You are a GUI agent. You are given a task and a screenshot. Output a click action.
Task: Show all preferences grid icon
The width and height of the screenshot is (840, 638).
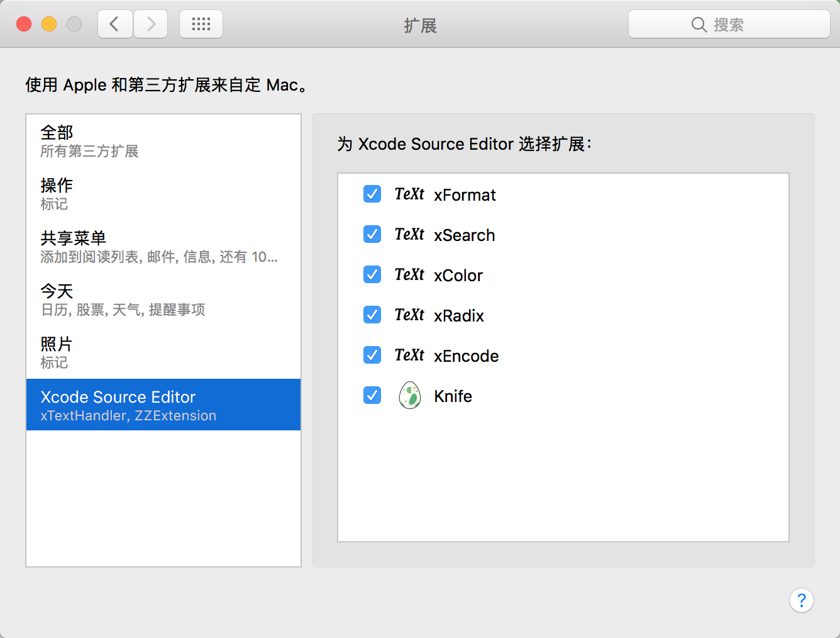click(x=201, y=25)
